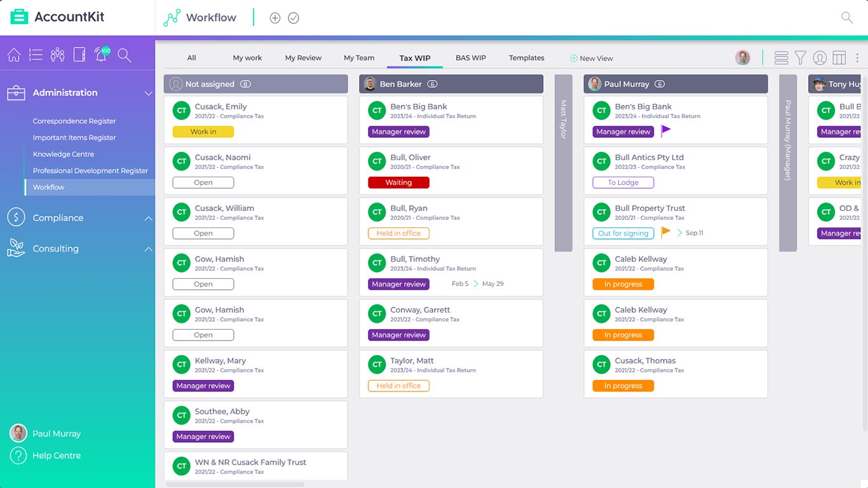Image resolution: width=868 pixels, height=488 pixels.
Task: Click Ben Barker's avatar in column header
Action: [x=370, y=84]
